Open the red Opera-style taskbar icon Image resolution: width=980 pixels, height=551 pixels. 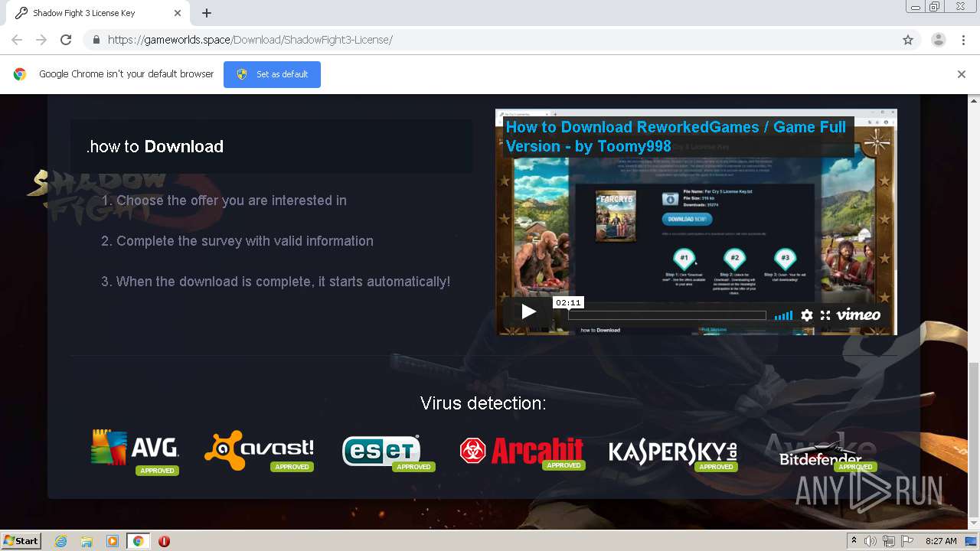164,541
